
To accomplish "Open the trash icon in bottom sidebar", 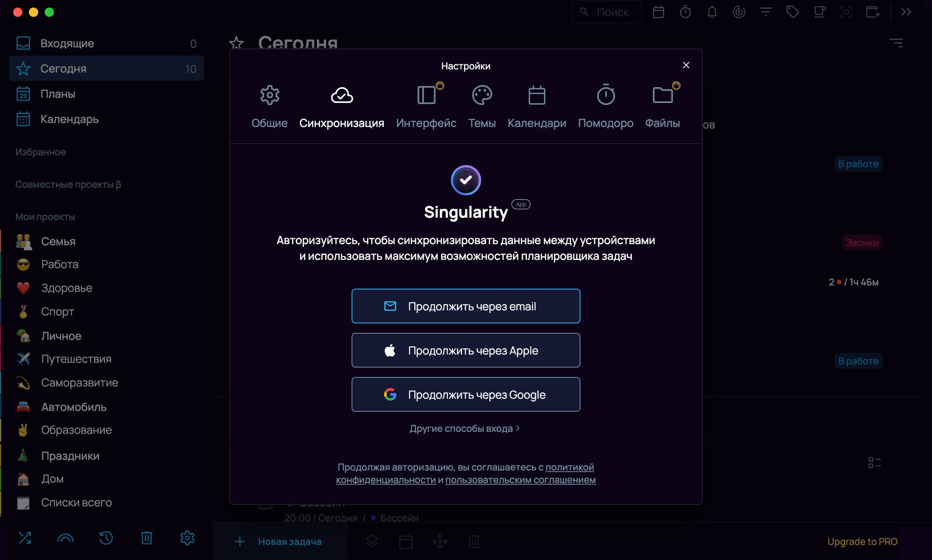I will (147, 538).
